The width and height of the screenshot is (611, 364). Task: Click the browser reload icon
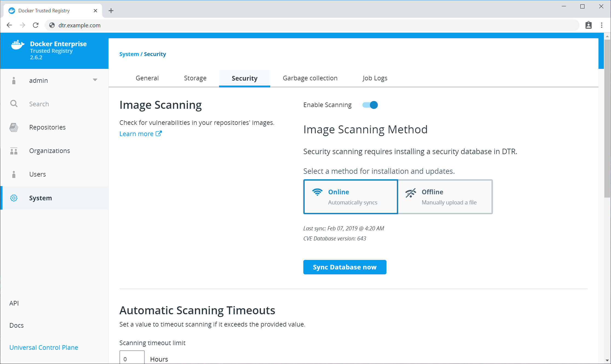36,25
